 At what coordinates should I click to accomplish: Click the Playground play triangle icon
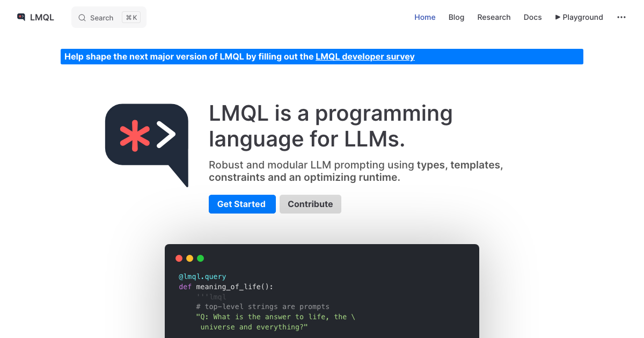pyautogui.click(x=558, y=17)
